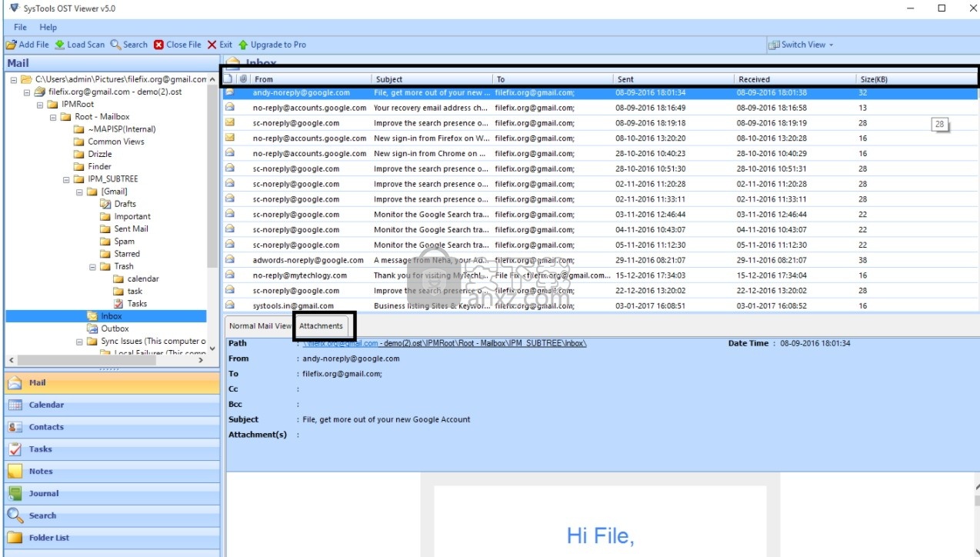The image size is (980, 557).
Task: Sort emails by Subject column header
Action: tap(432, 78)
